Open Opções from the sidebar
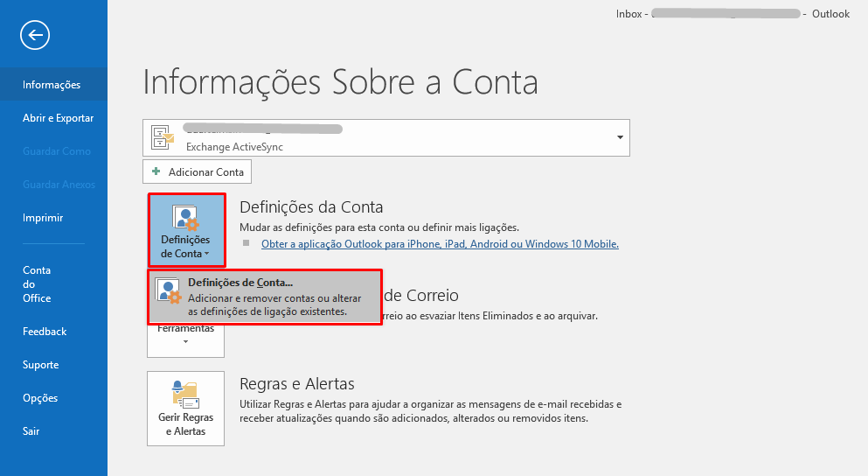 coord(40,398)
